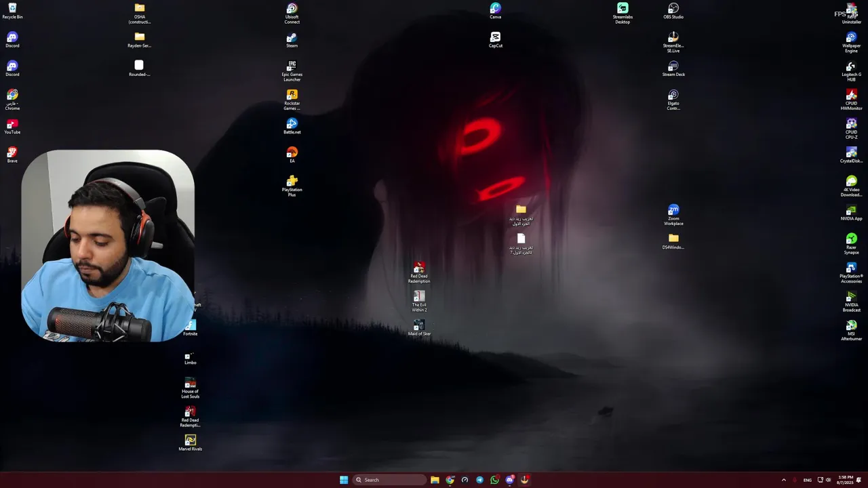
Task: Select the OBS Studio shortcut
Action: coord(673,11)
